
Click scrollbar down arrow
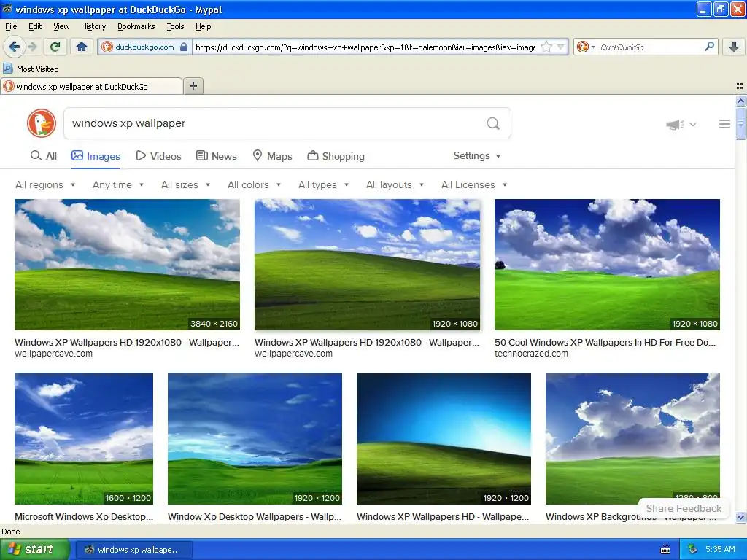pos(740,517)
